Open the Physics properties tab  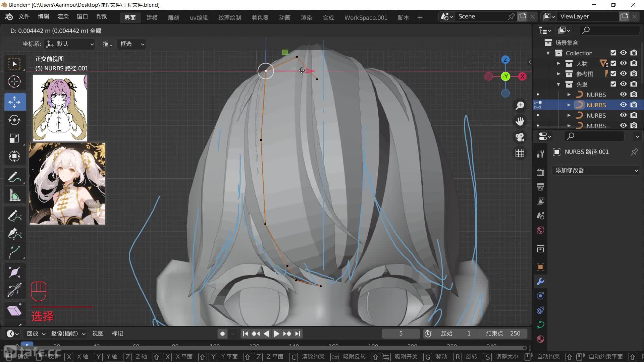coord(540,310)
